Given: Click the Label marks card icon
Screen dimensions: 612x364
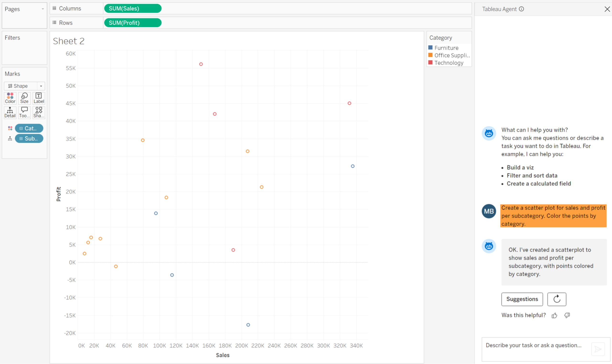Looking at the screenshot, I should [x=39, y=98].
